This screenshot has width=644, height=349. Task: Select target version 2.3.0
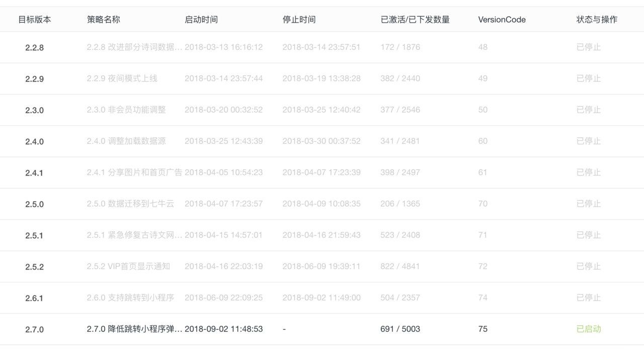pos(35,110)
